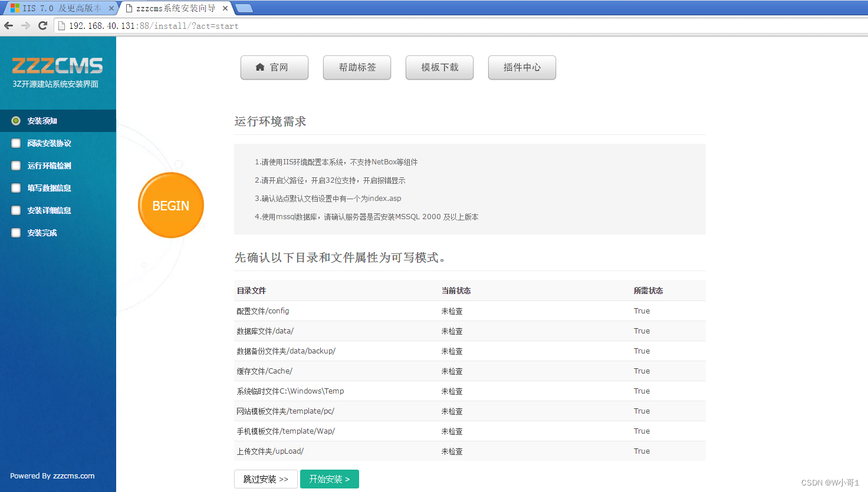Click the browser forward arrow
This screenshot has height=492, width=868.
[x=25, y=26]
